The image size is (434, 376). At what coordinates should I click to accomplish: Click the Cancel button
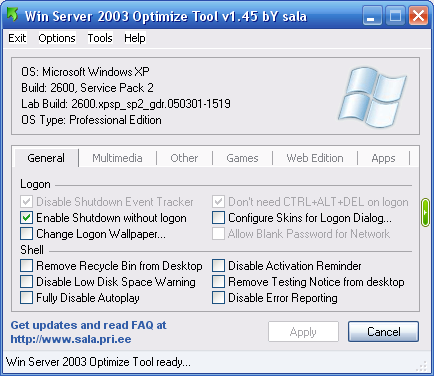[383, 332]
